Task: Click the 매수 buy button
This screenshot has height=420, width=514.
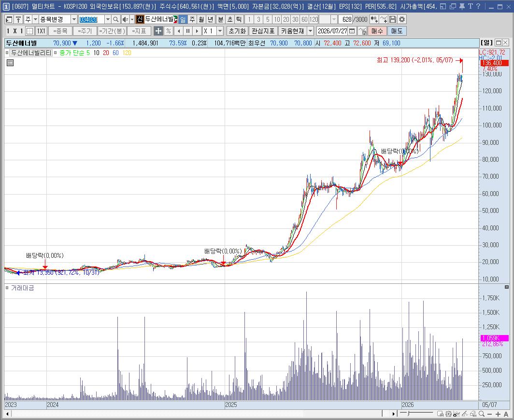Action: tap(377, 31)
